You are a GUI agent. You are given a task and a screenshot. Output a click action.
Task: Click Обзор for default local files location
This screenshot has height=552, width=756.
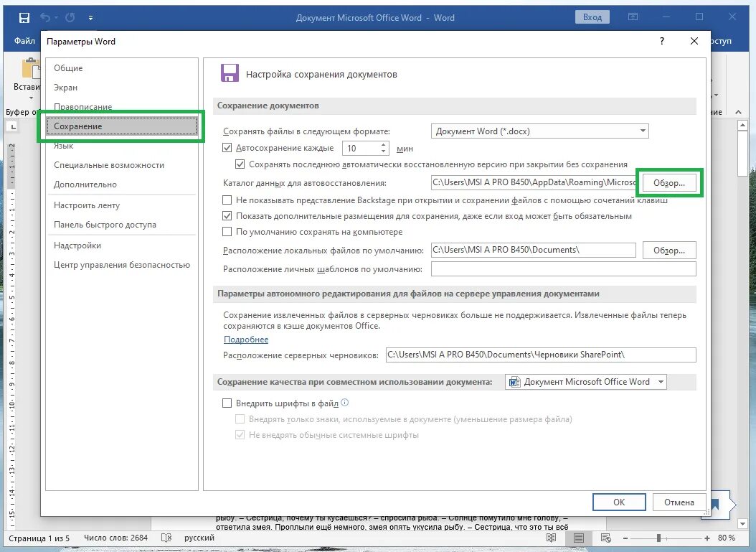point(668,250)
